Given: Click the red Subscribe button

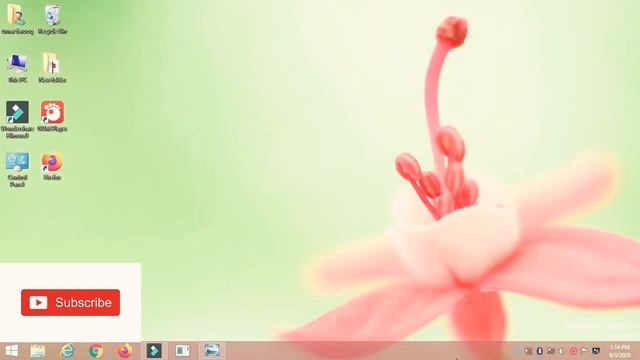Looking at the screenshot, I should [x=70, y=302].
